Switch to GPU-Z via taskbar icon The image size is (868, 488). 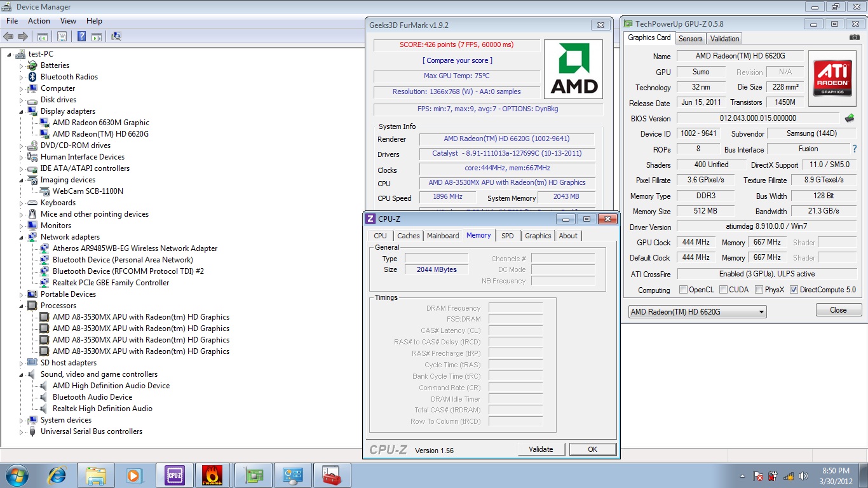252,475
